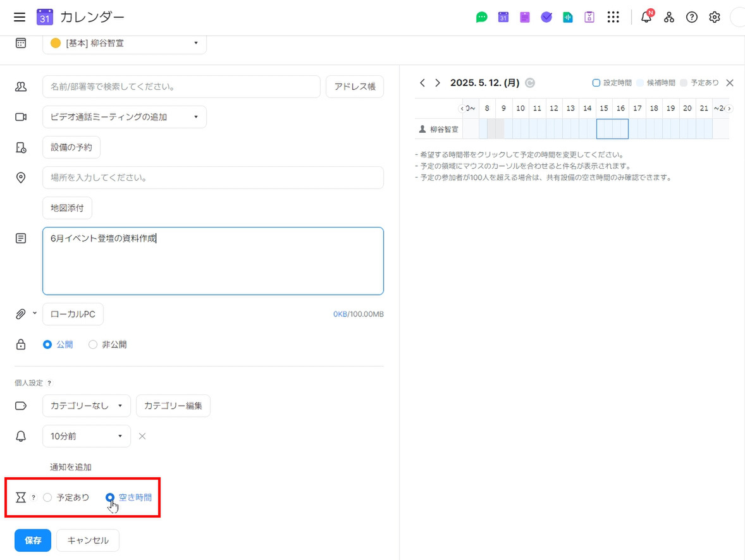Refresh the schedule availability view
The image size is (745, 560).
click(530, 83)
